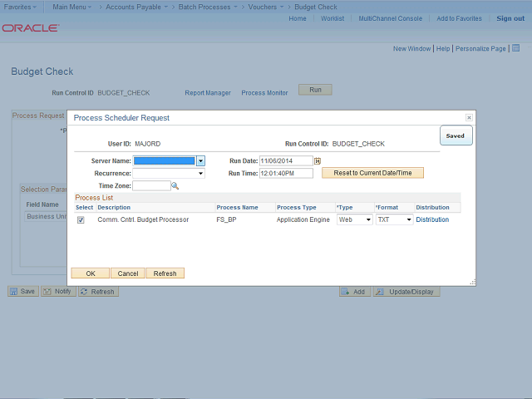532x399 pixels.
Task: Select a different Format than TXT
Action: 394,220
